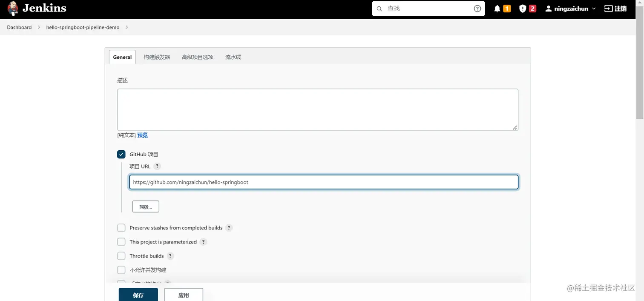Focus the 项目 URL input field
The image size is (644, 301).
(324, 182)
